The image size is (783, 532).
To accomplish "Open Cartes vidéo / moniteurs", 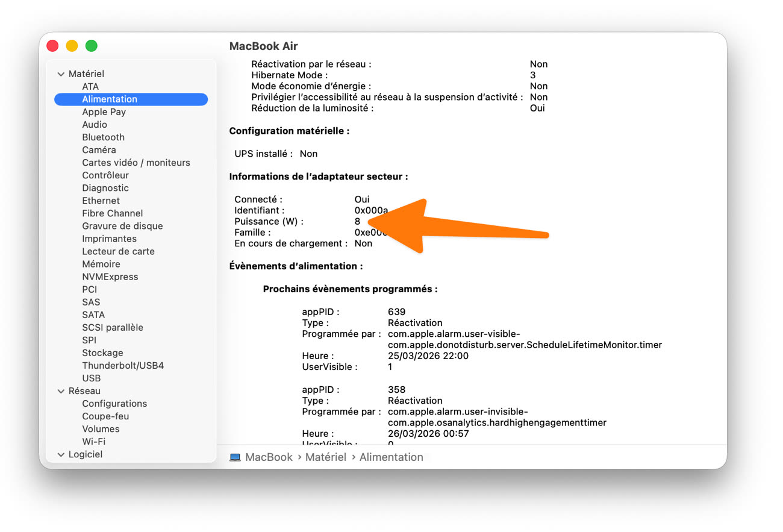I will pos(136,163).
